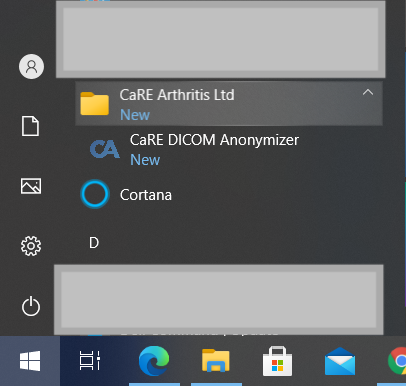
Task: Open Documents from Start sidebar
Action: tap(31, 126)
